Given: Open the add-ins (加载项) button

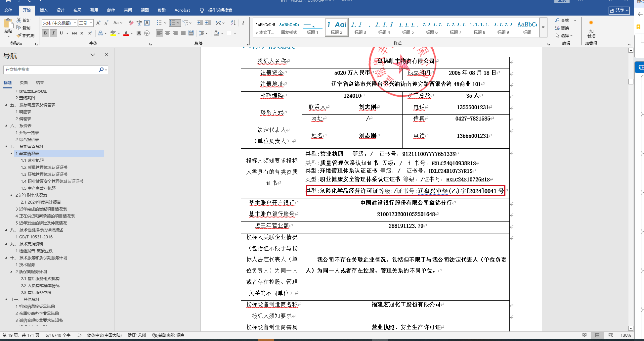Looking at the screenshot, I should pyautogui.click(x=591, y=29).
